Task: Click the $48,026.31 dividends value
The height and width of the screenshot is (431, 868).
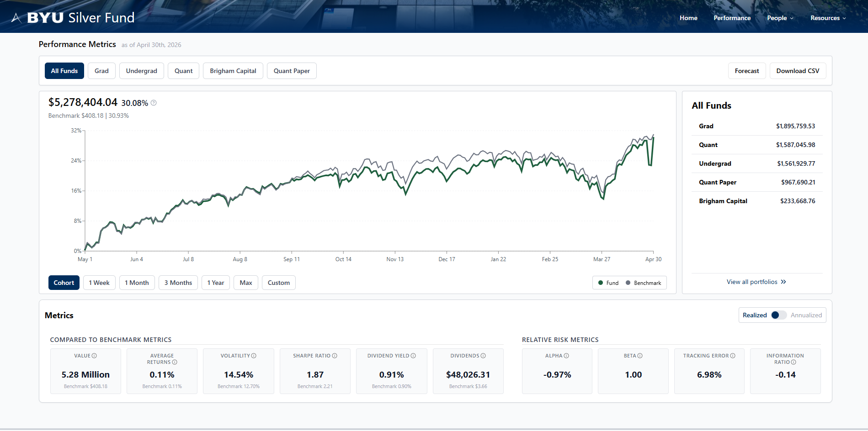Action: point(468,375)
